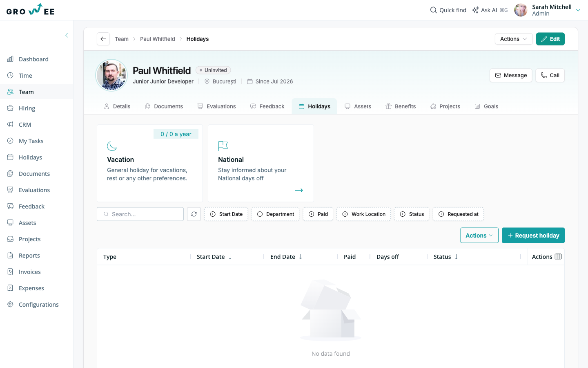Open the Vacation holiday card
This screenshot has width=588, height=368.
point(150,163)
